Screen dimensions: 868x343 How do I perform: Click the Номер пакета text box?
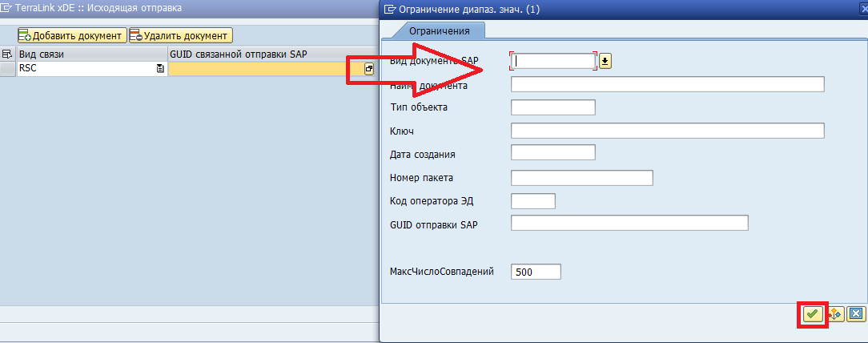pos(582,177)
